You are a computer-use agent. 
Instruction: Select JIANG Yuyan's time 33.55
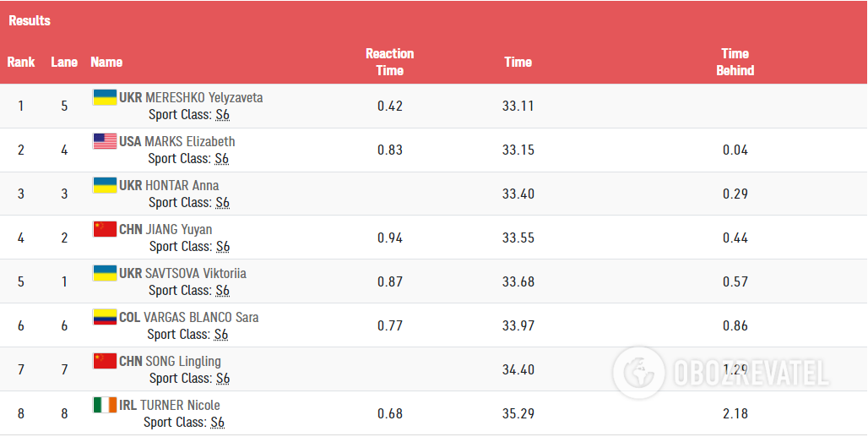(x=518, y=238)
